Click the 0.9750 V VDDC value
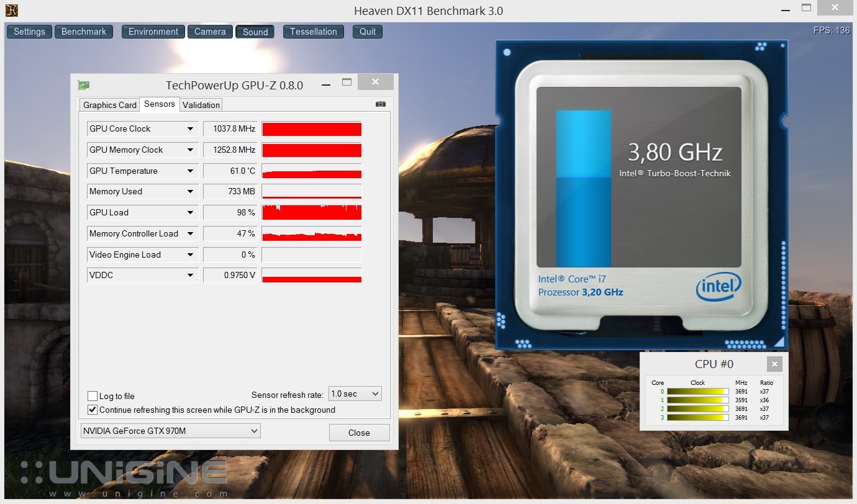The image size is (857, 504). 230,275
